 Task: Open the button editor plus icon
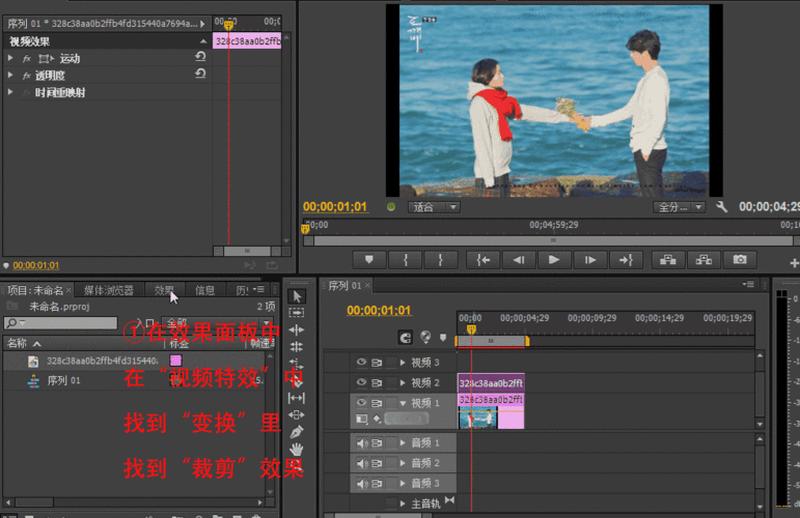click(x=794, y=263)
